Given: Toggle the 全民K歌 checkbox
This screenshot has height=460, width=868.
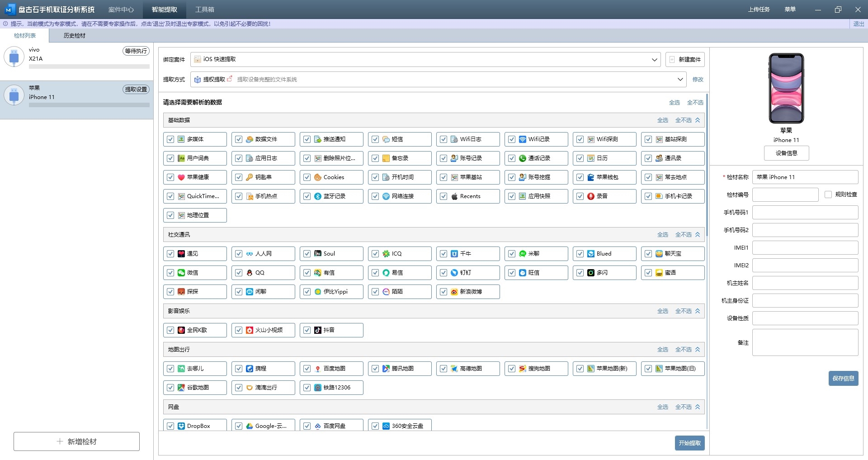Looking at the screenshot, I should coord(170,330).
